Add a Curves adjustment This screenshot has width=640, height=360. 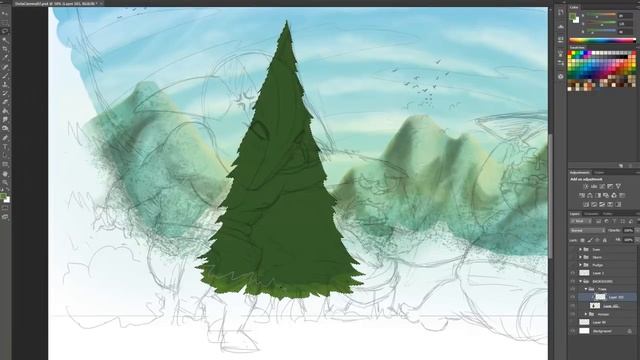pyautogui.click(x=602, y=186)
